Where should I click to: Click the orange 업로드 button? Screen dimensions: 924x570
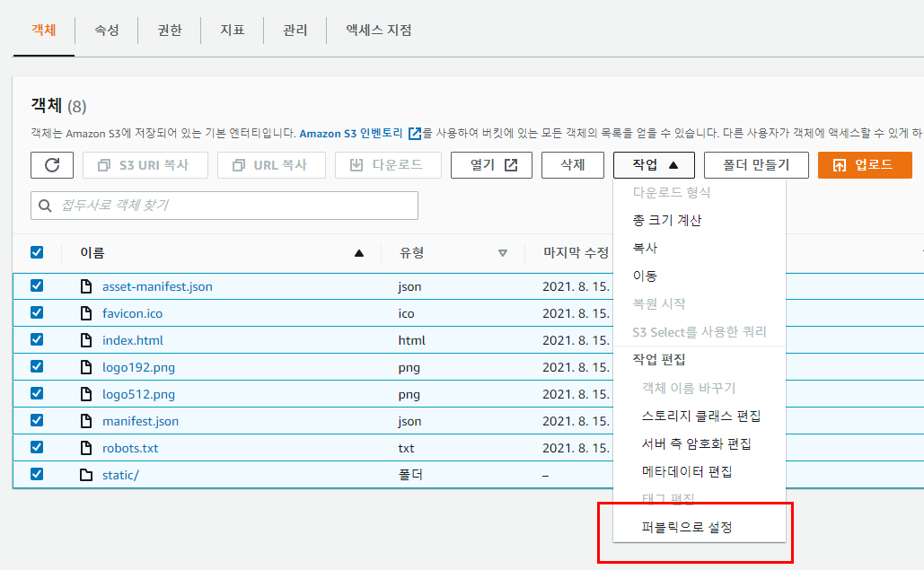865,165
